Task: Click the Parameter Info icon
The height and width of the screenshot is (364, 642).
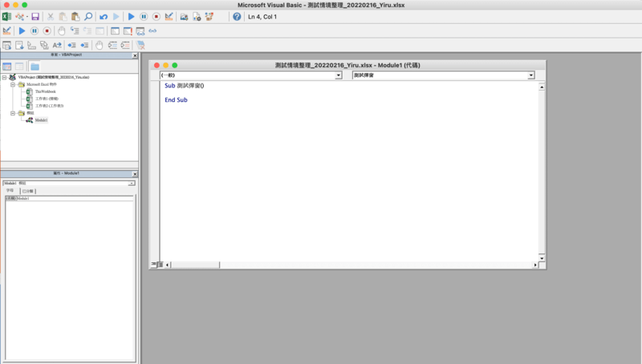Action: tap(44, 45)
